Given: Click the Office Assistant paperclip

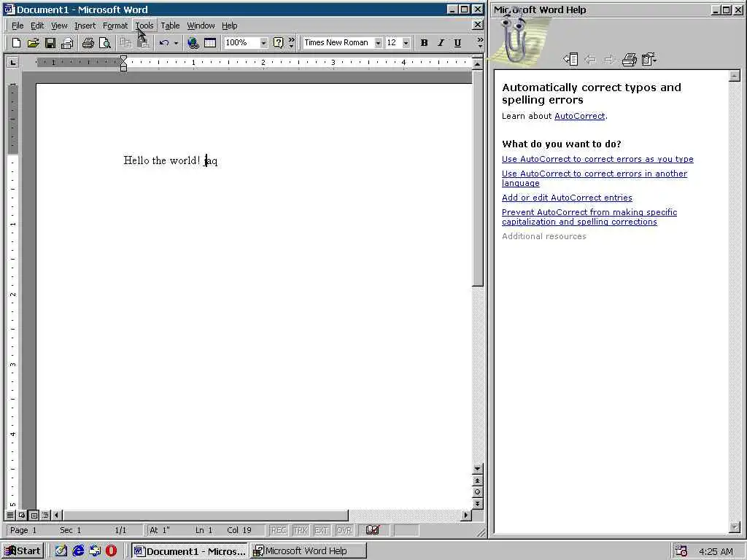Looking at the screenshot, I should (x=516, y=40).
